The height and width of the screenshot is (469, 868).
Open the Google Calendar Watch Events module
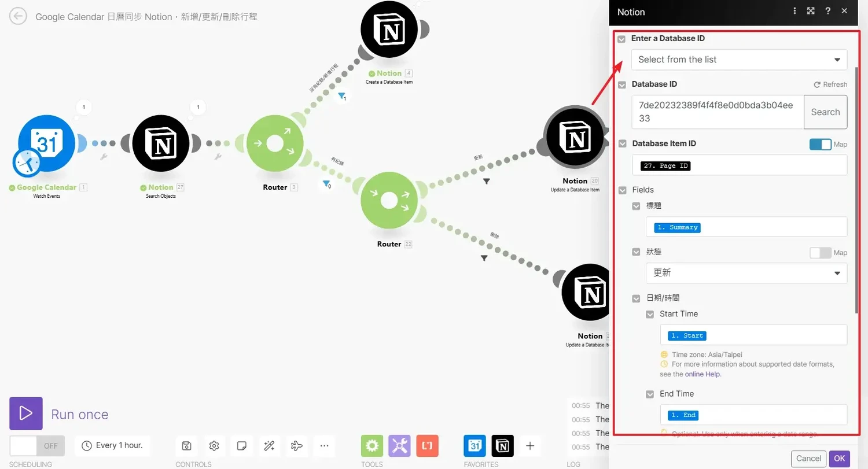[46, 143]
